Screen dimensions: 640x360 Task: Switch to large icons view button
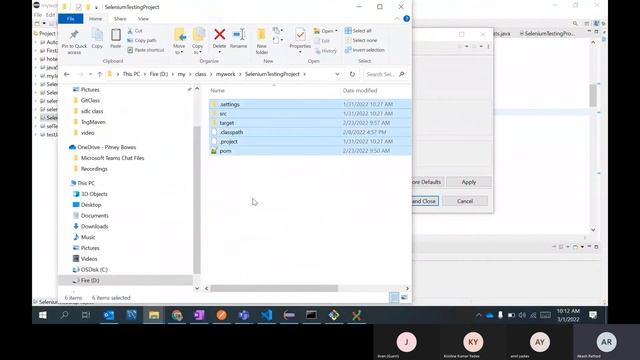(404, 298)
